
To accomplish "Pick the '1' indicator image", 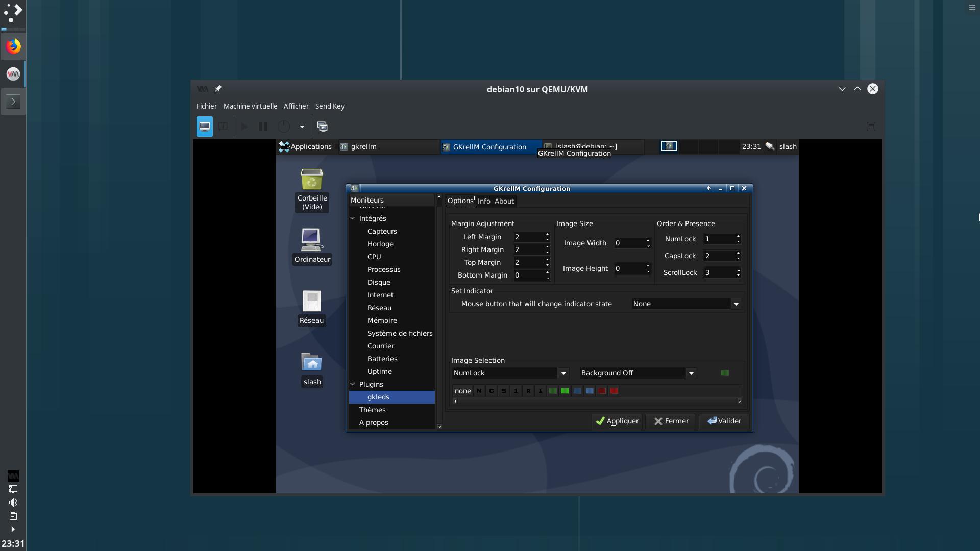I will [x=516, y=391].
